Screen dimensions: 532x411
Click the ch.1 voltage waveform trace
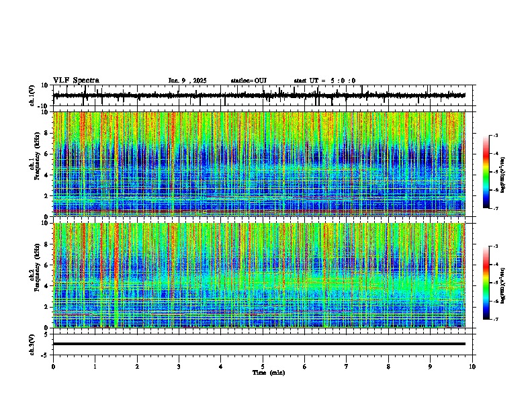pyautogui.click(x=259, y=95)
